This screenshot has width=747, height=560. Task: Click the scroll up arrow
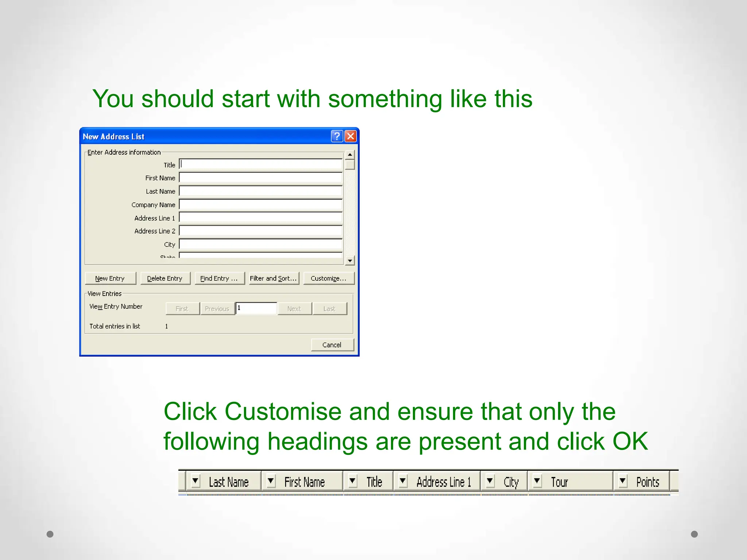[x=350, y=155]
